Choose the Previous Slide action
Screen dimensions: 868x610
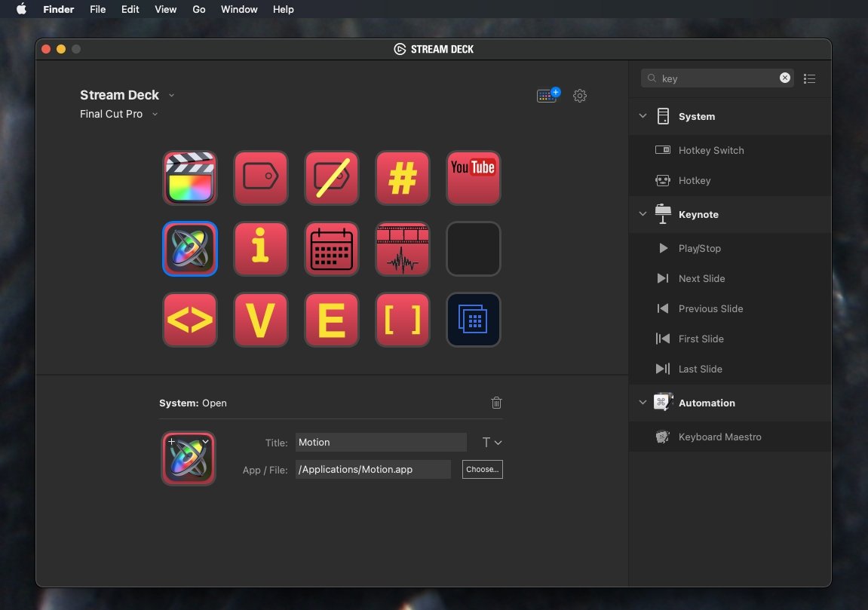click(x=730, y=308)
